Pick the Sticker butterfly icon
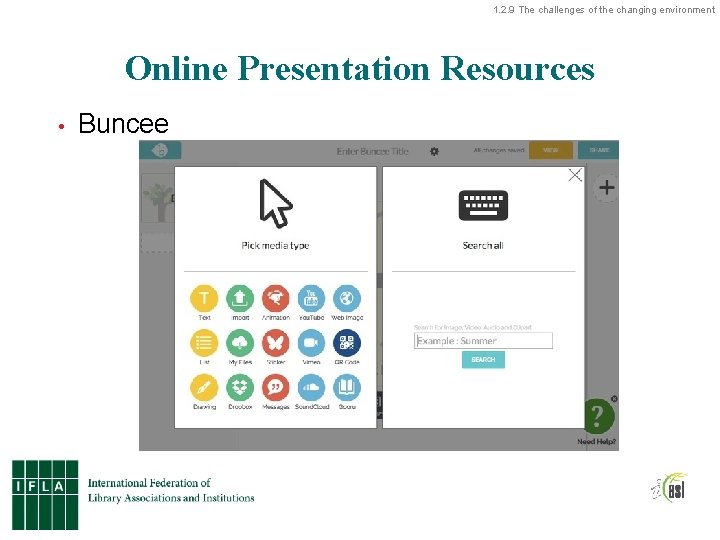The image size is (720, 540). tap(276, 343)
